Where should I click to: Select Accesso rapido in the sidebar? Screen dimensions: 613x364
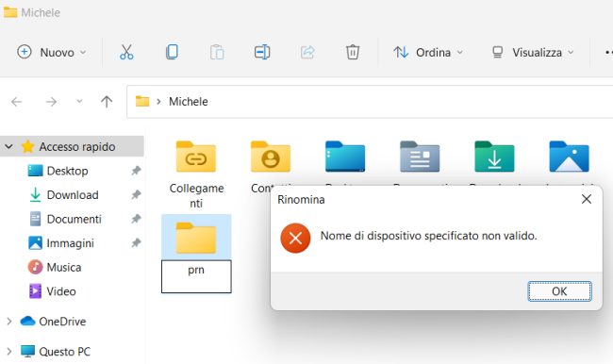[72, 146]
